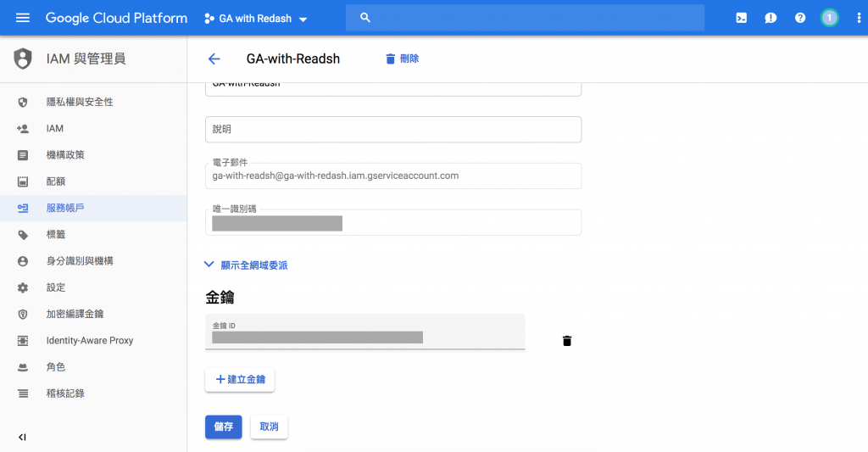Click the GA-with-Readsh page title
The height and width of the screenshot is (452, 868).
click(292, 59)
